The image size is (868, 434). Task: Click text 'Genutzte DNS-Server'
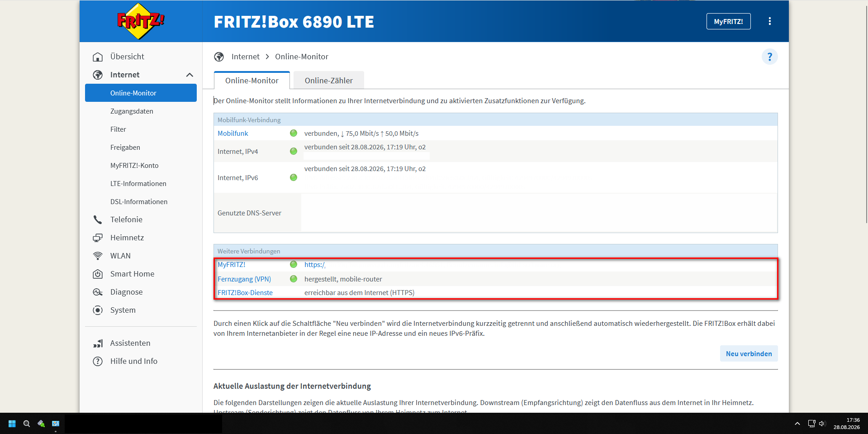(249, 213)
